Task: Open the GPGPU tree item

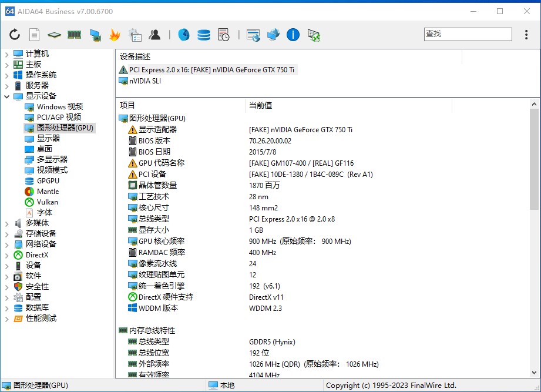Action: tap(42, 181)
